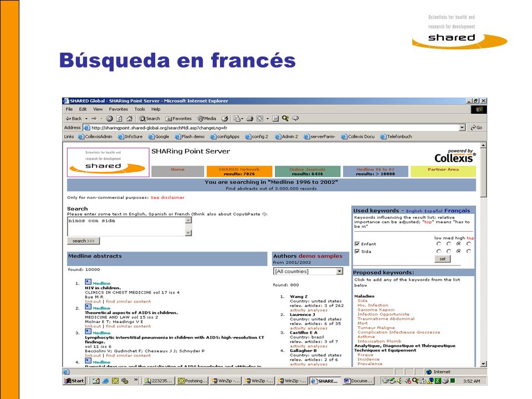Click the Back arrow in IE toolbar

74,119
